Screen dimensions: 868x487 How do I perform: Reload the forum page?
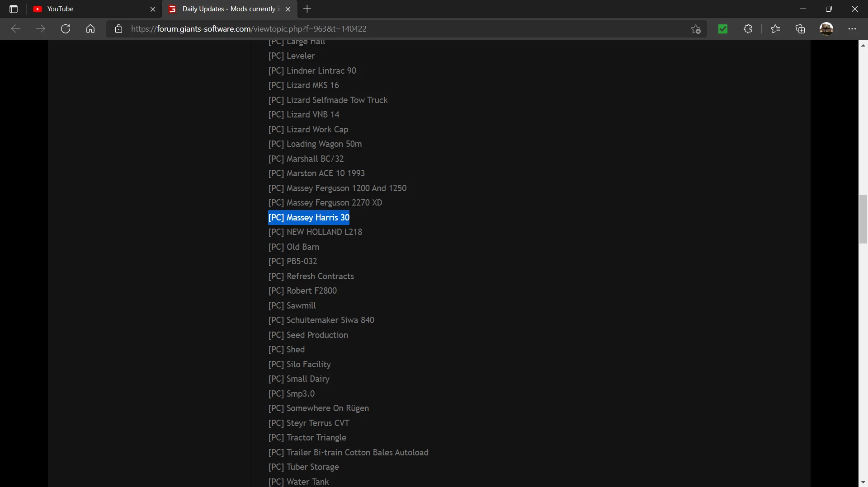66,29
